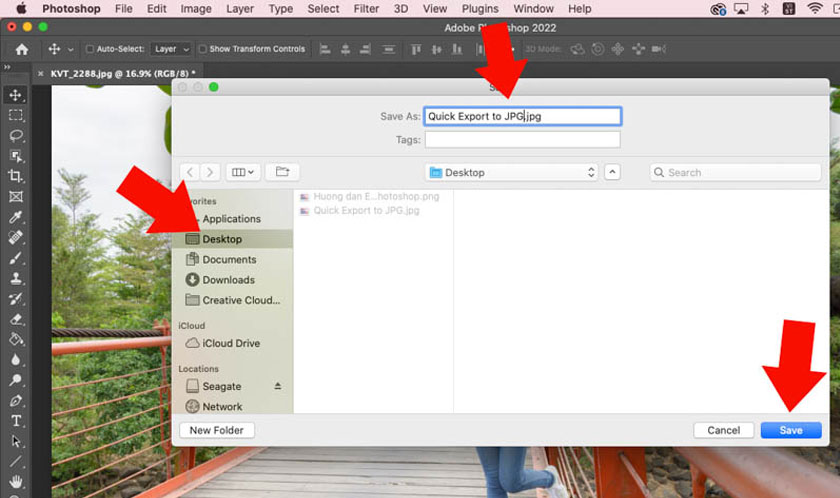Toggle the Show Transform Controls checkbox
Viewport: 840px width, 498px height.
click(202, 48)
